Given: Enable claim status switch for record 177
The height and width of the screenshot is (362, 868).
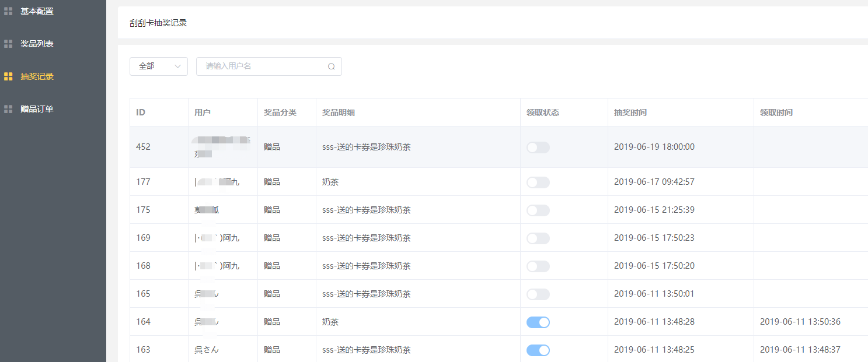Looking at the screenshot, I should tap(538, 182).
